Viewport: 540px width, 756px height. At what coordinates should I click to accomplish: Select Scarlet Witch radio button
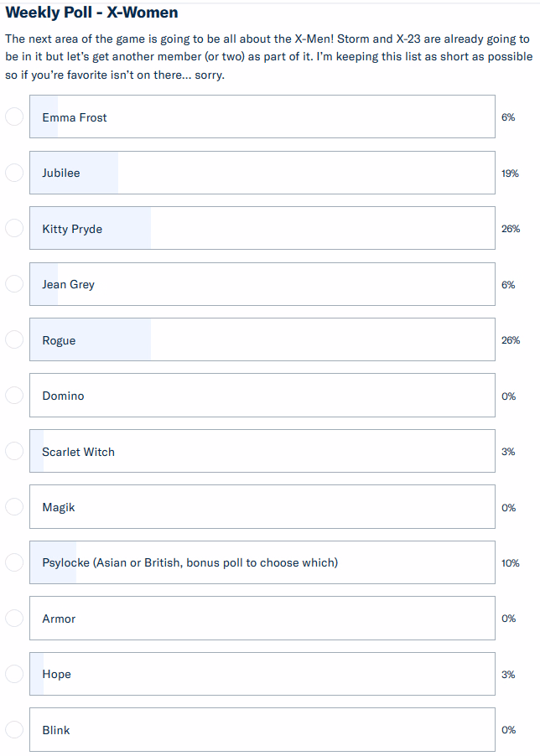(x=14, y=451)
